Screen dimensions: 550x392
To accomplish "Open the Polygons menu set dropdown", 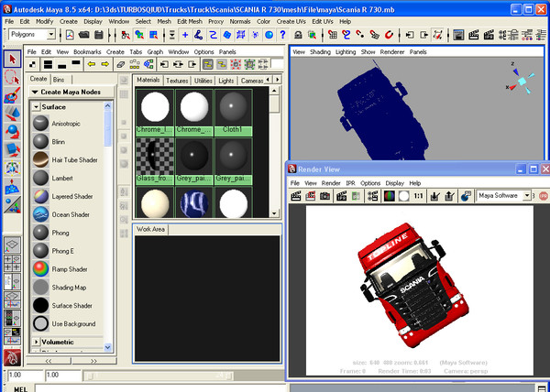I will tap(51, 34).
